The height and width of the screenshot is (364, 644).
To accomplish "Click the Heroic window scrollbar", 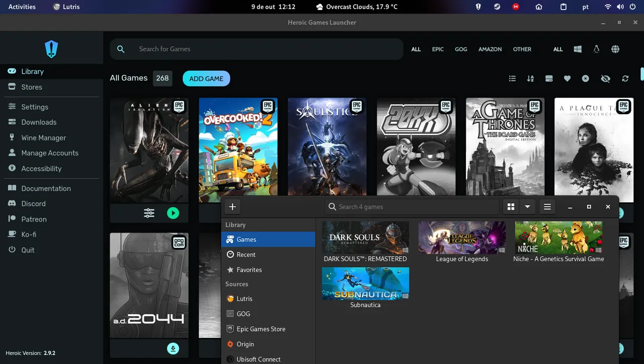I will tap(642, 74).
